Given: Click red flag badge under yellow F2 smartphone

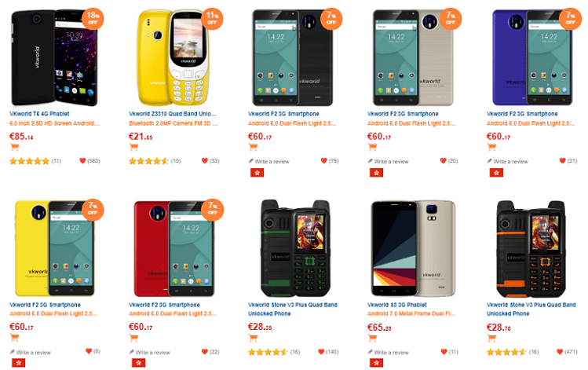Looking at the screenshot, I should click(x=19, y=363).
